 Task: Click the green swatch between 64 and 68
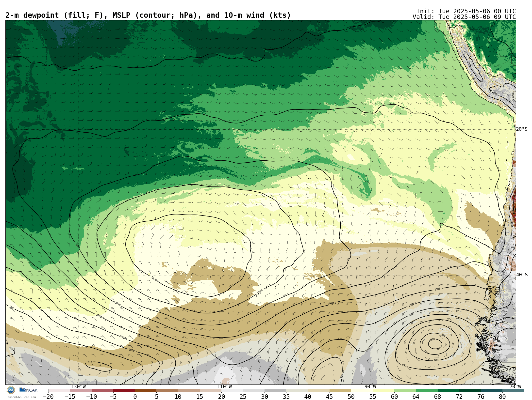click(x=427, y=391)
